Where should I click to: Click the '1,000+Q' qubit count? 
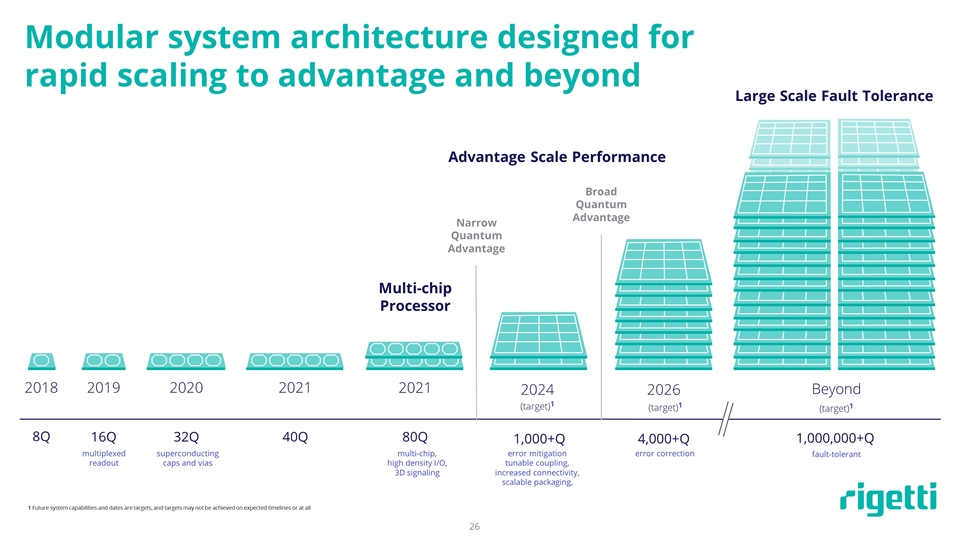coord(539,439)
